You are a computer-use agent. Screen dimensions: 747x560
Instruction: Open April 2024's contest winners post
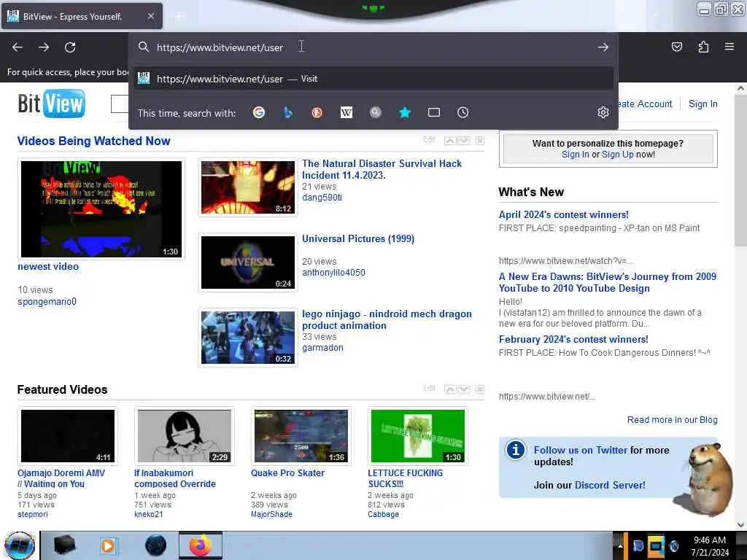tap(564, 215)
